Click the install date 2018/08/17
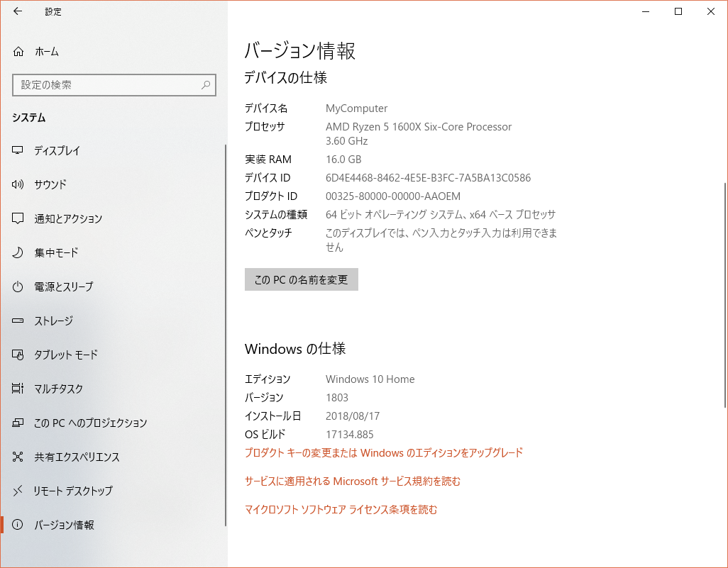 pyautogui.click(x=353, y=416)
